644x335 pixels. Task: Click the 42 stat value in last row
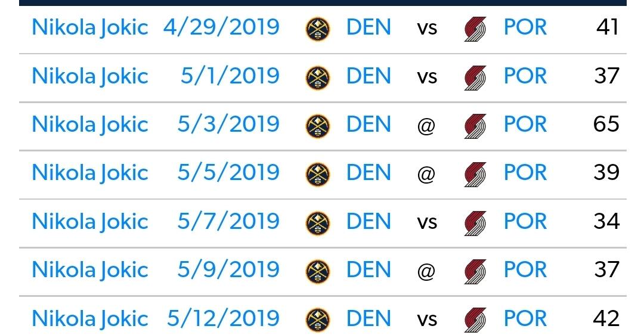(x=606, y=318)
